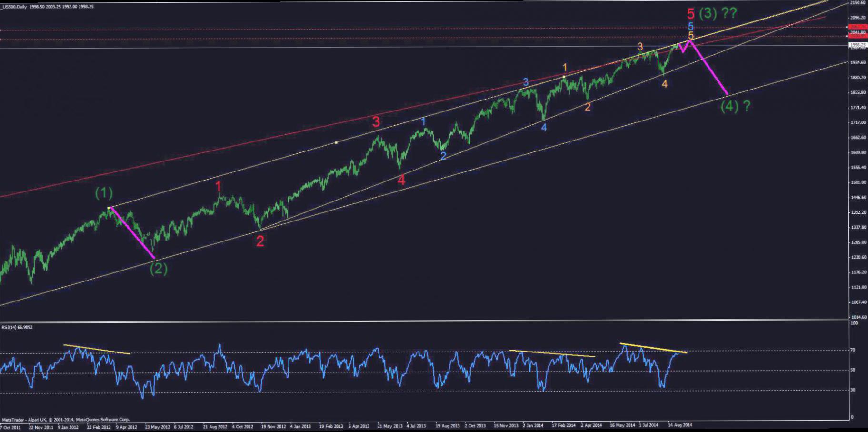Select the green (3) ?? text label

tap(718, 13)
